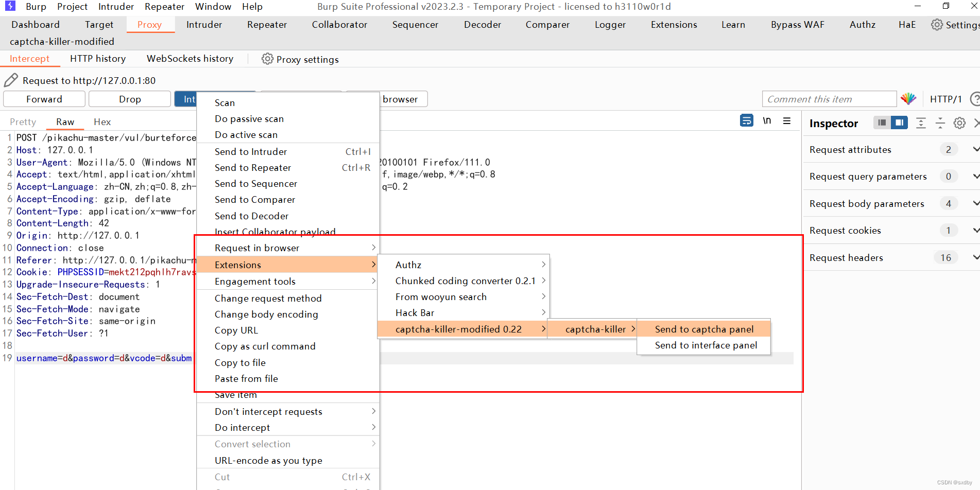Open Request in browser submenu arrow
980x490 pixels.
(x=373, y=248)
